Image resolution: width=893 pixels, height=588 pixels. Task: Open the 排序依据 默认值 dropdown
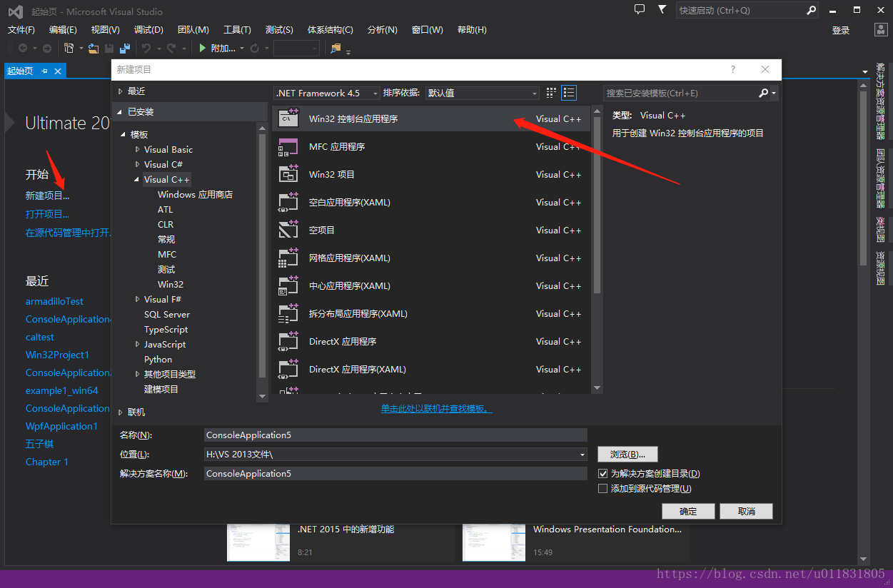(483, 93)
